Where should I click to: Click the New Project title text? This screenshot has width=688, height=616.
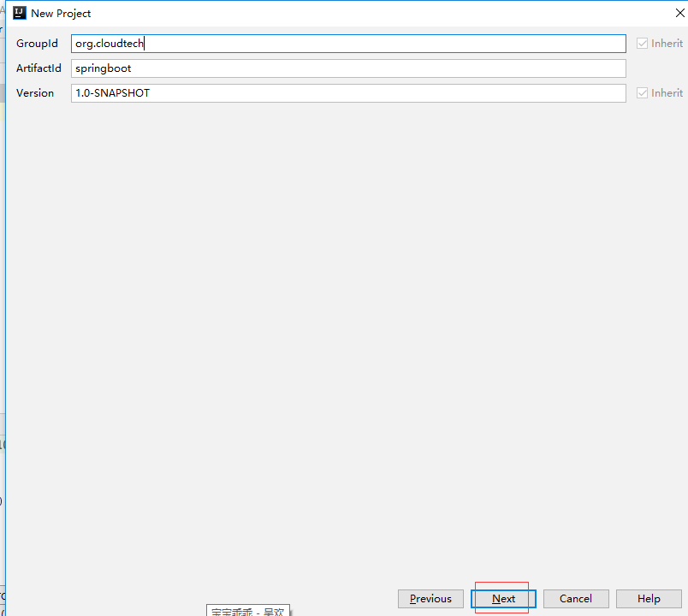(x=61, y=14)
